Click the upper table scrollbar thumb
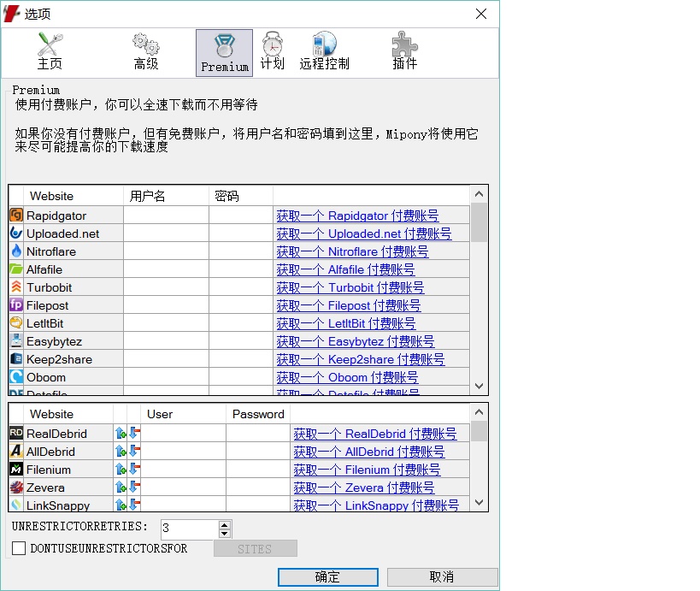The image size is (700, 591). (479, 222)
